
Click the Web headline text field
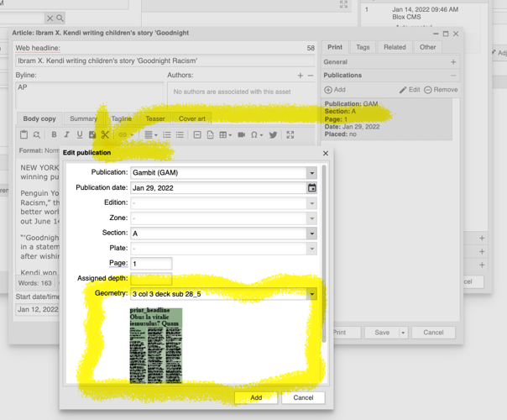point(165,60)
